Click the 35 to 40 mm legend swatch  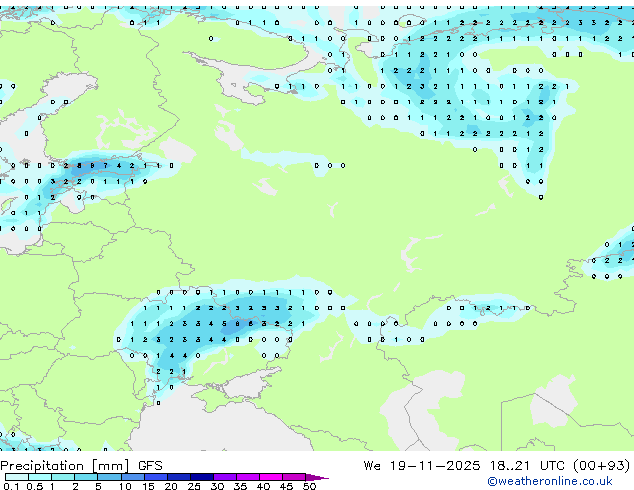coord(248,477)
